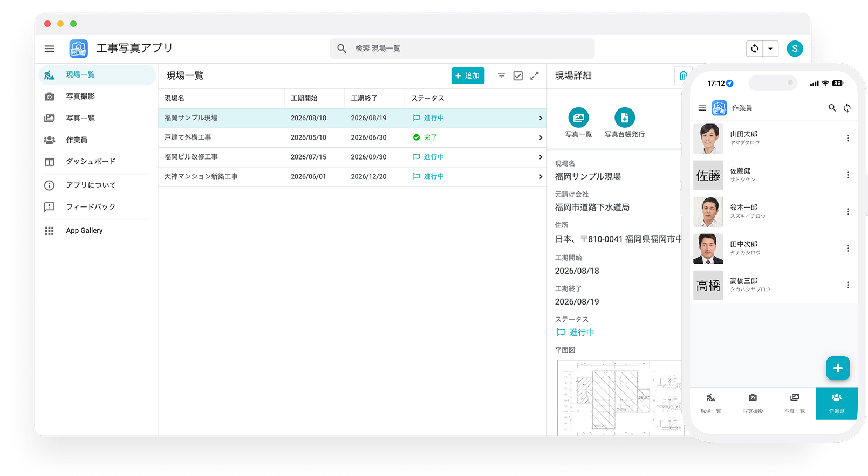Screen dimensions: 868x476
Task: Open ダッシュボード in the sidebar
Action: coord(98,162)
